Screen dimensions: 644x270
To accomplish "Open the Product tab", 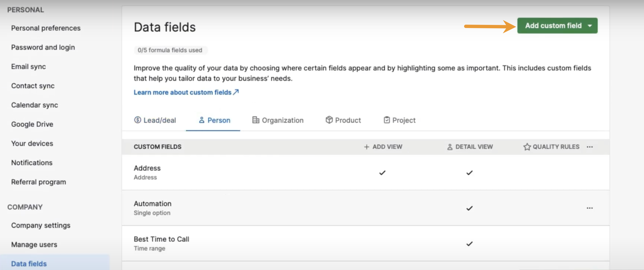I will pyautogui.click(x=343, y=120).
